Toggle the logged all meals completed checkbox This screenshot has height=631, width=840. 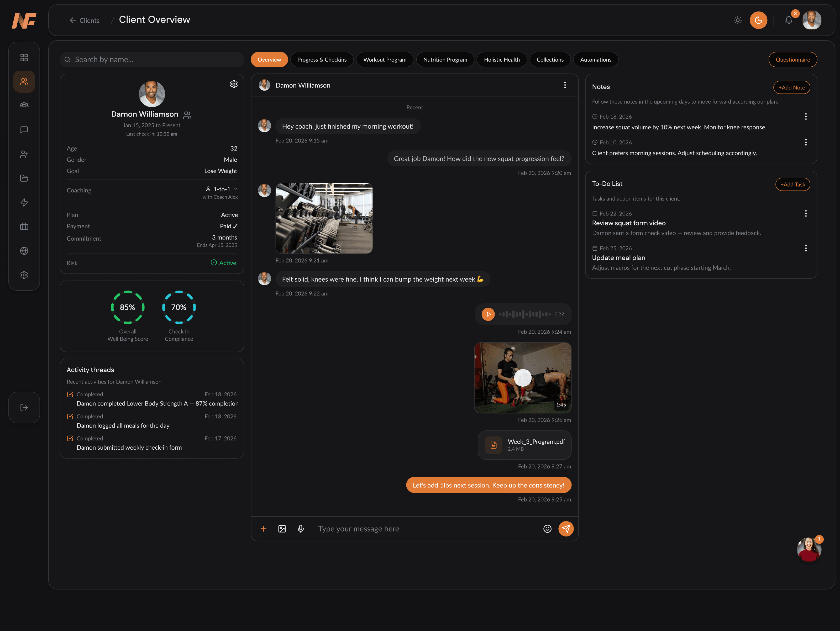(x=70, y=416)
